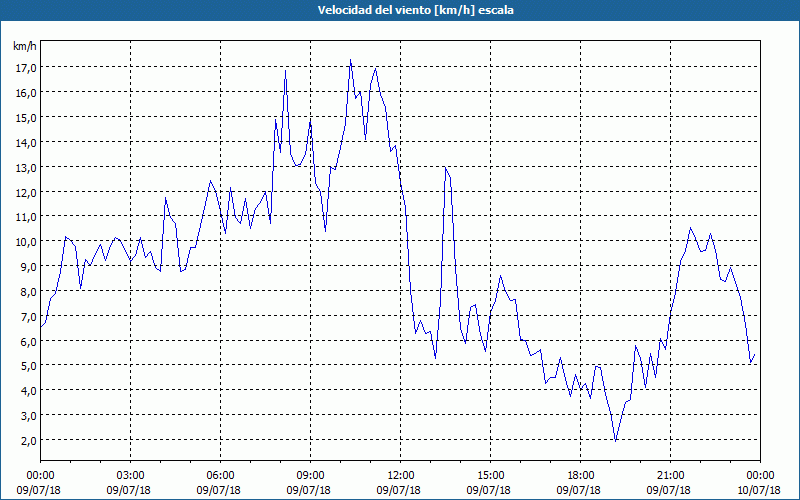Viewport: 800px width, 500px height.
Task: Click the 10/07/18 date label
Action: pos(758,490)
